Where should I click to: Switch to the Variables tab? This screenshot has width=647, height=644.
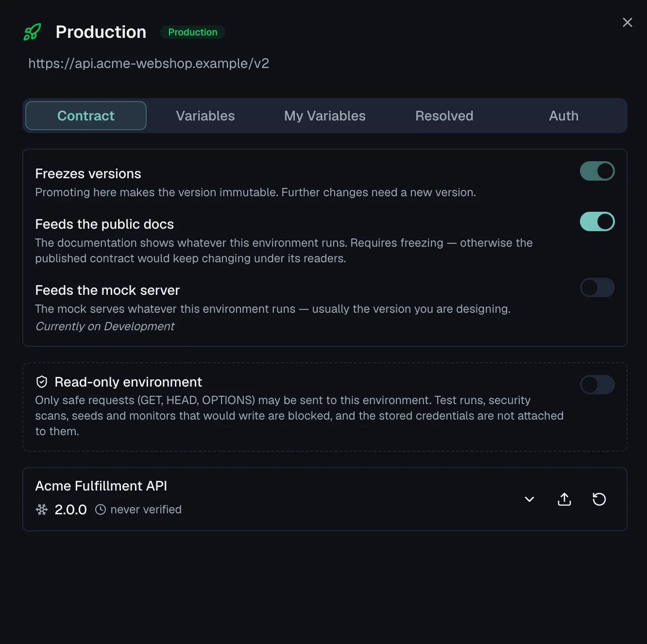click(205, 116)
